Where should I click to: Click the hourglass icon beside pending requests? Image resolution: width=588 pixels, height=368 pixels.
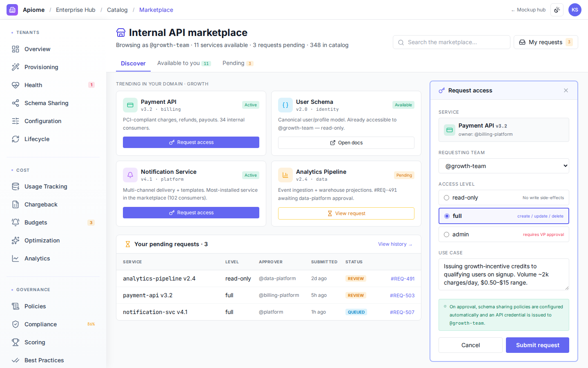pos(128,244)
